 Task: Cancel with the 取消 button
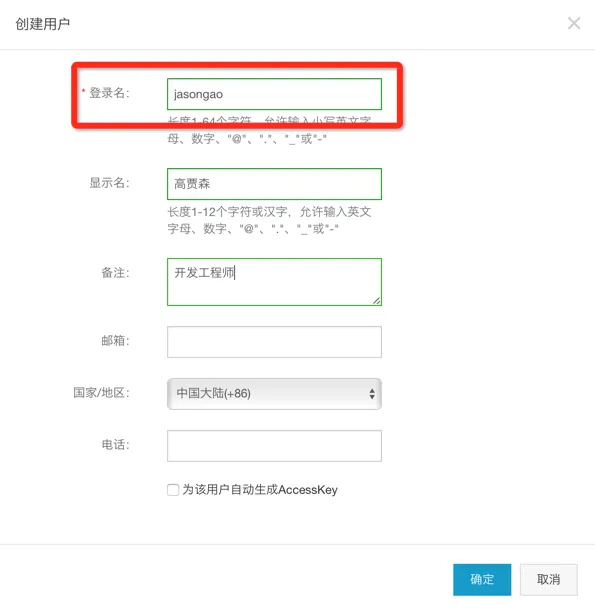coord(549,579)
